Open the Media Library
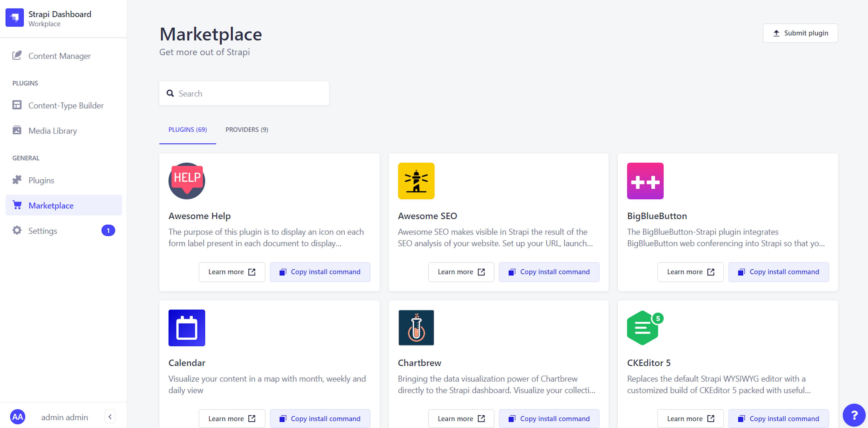Screen dimensions: 868x428 tap(63, 130)
